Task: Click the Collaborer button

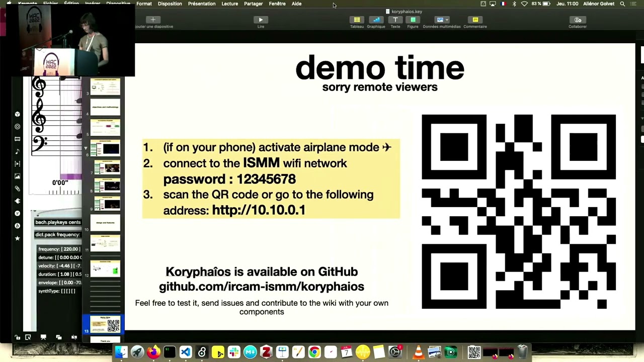Action: click(x=578, y=20)
